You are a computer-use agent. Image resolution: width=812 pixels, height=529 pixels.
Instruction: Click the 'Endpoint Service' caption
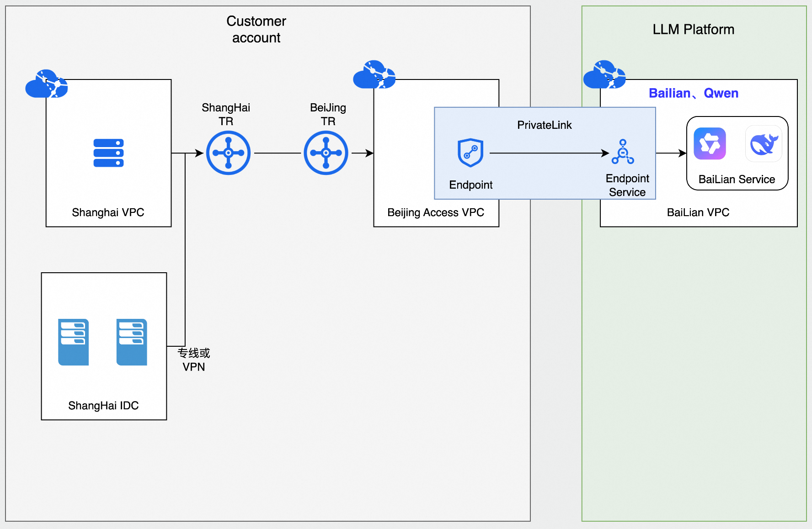click(627, 185)
